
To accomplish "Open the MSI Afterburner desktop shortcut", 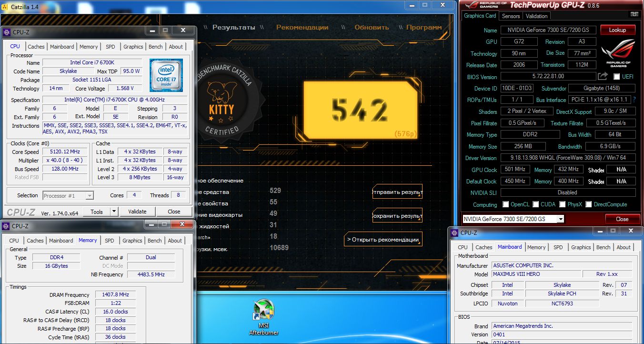I will click(263, 317).
